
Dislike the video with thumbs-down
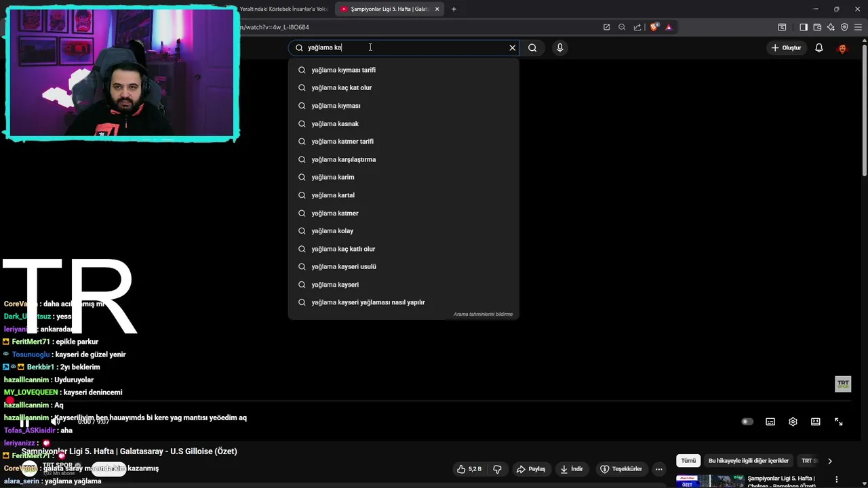click(x=497, y=469)
